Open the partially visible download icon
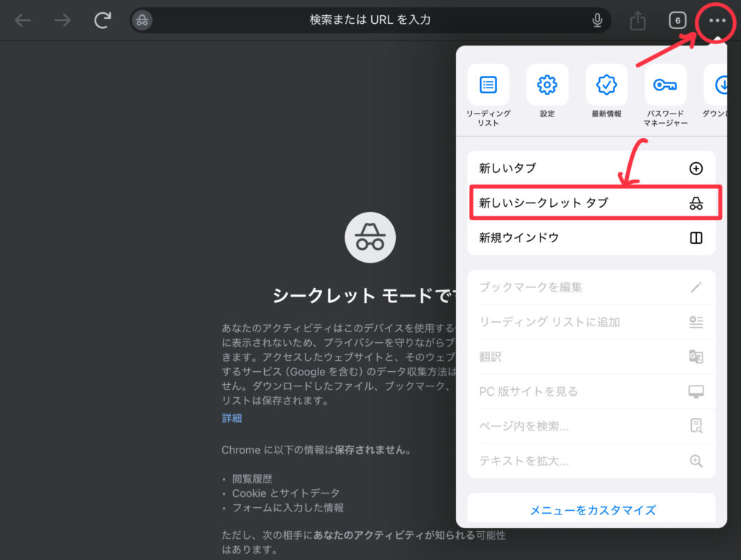 (x=719, y=85)
